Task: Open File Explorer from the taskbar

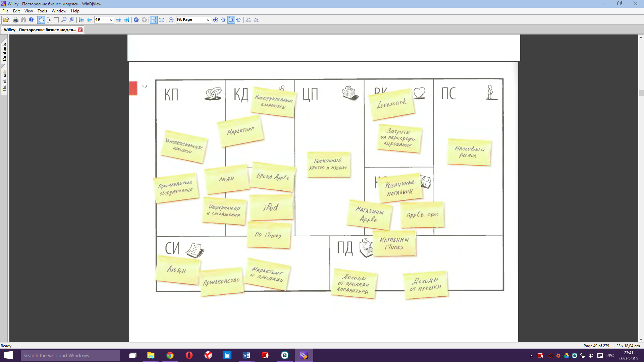Action: tap(151, 355)
